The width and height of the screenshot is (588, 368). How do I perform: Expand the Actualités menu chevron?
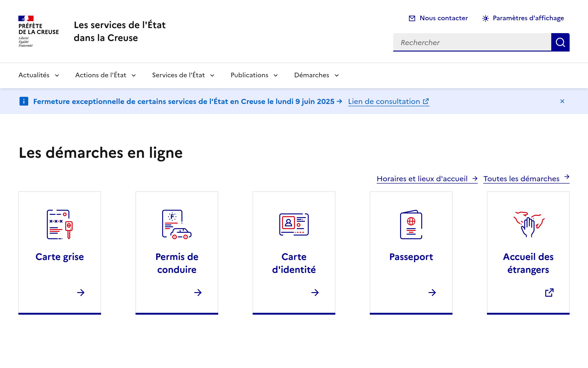coord(57,75)
